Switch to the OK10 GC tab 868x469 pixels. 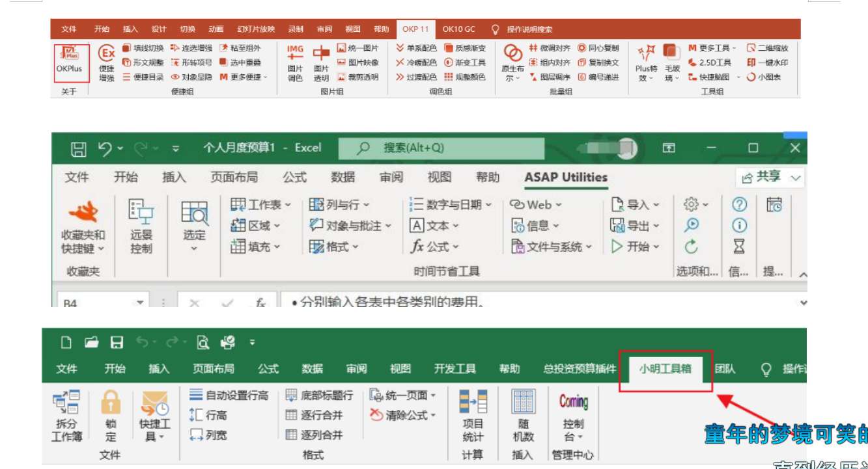458,29
